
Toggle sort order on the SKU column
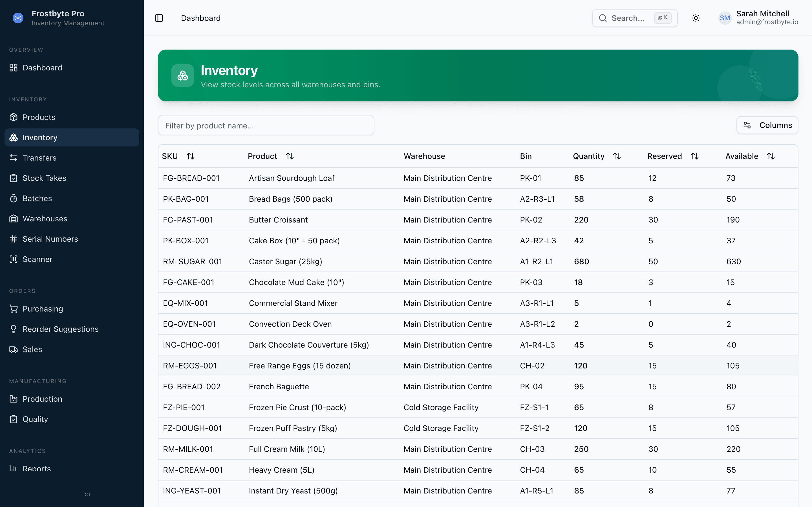pos(190,156)
